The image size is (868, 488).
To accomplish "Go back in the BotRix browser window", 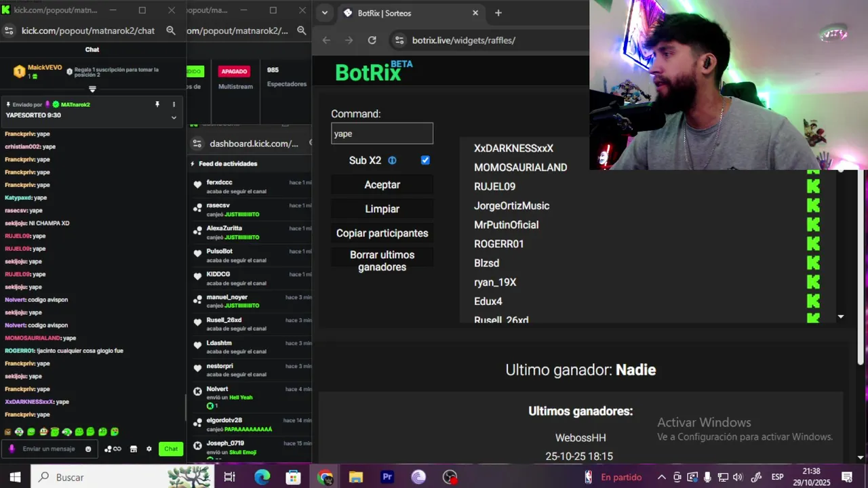I will tap(326, 40).
